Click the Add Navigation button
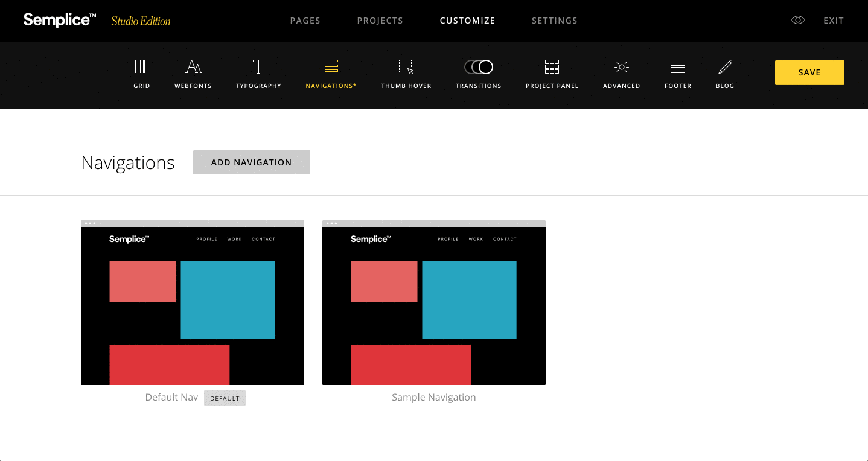Screen dimensions: 868x461 pyautogui.click(x=251, y=162)
